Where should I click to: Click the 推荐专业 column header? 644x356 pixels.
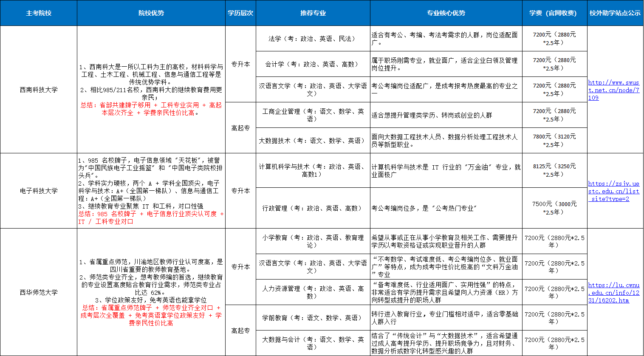click(313, 13)
